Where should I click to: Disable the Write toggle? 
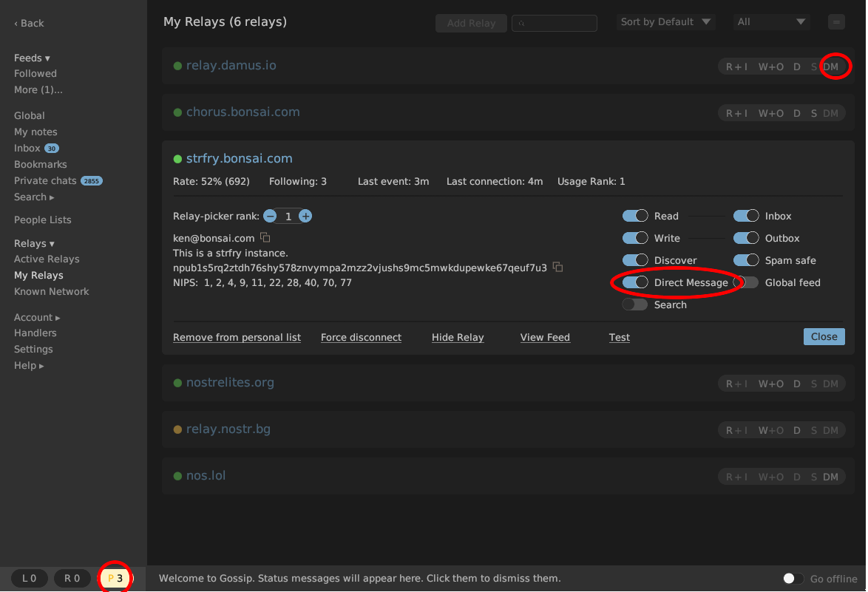click(635, 238)
